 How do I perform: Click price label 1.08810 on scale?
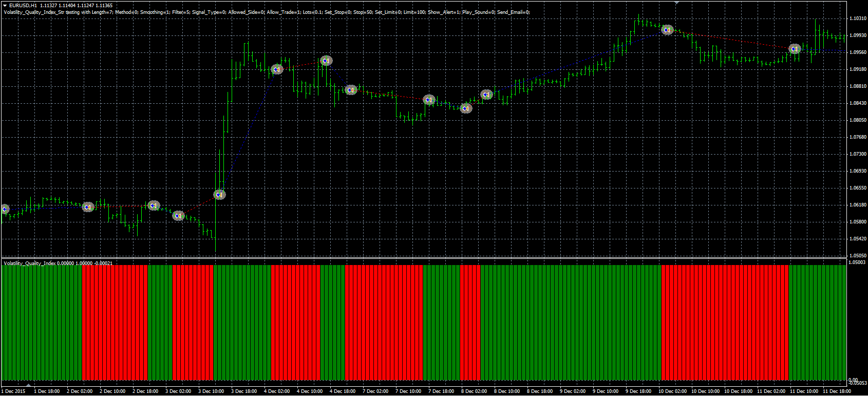point(858,86)
